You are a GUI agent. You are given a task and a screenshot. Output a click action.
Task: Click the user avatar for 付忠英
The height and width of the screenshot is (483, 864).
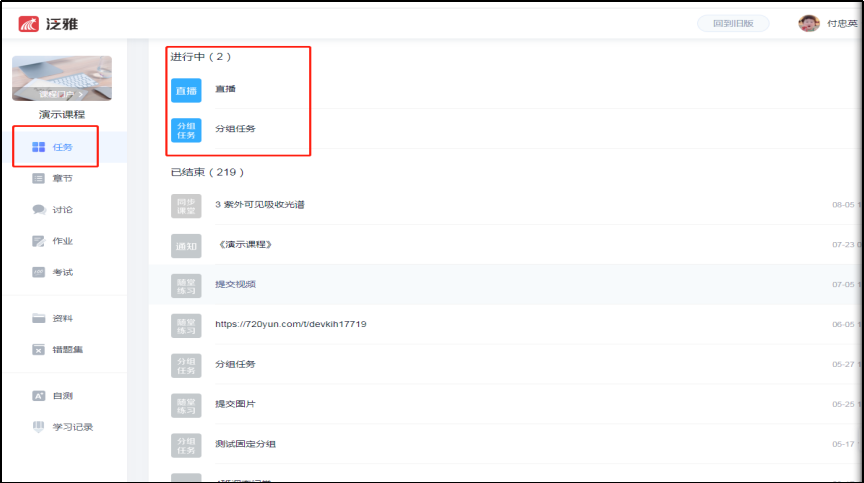809,23
